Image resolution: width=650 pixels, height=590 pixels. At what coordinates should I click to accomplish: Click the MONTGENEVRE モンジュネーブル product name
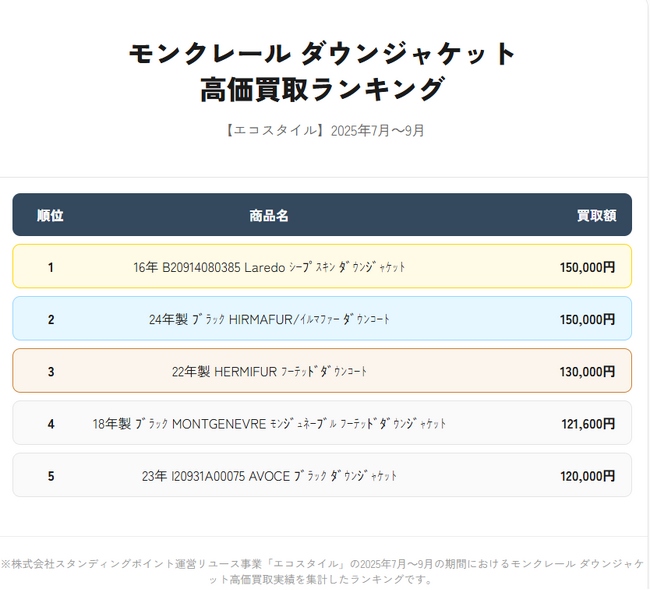[269, 423]
